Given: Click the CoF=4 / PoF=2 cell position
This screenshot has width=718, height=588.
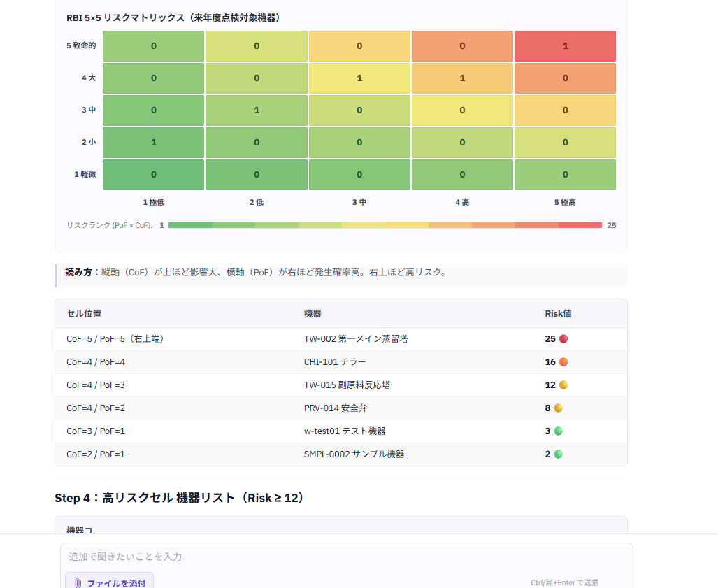Looking at the screenshot, I should [x=96, y=408].
